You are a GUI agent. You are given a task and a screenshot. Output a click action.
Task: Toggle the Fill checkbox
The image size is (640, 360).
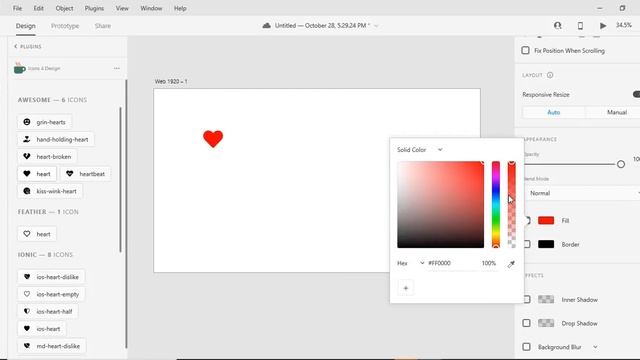(x=527, y=220)
